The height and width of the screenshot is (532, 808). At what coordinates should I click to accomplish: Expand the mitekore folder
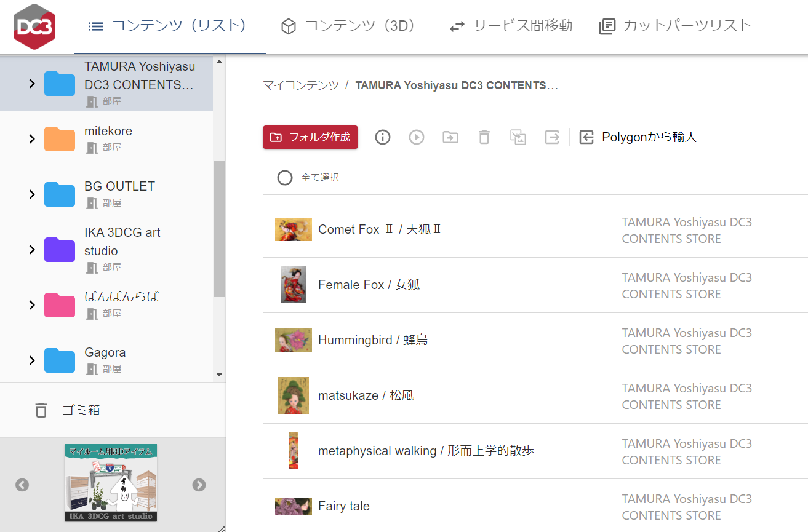32,139
